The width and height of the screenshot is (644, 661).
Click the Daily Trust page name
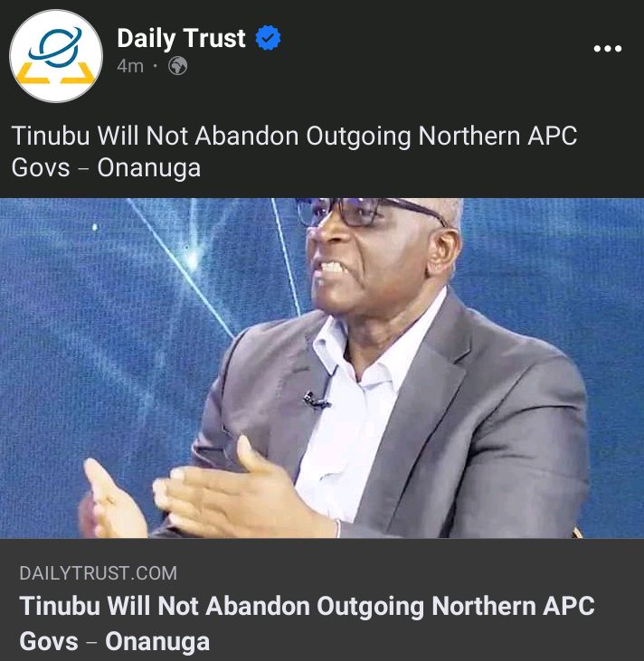(181, 38)
